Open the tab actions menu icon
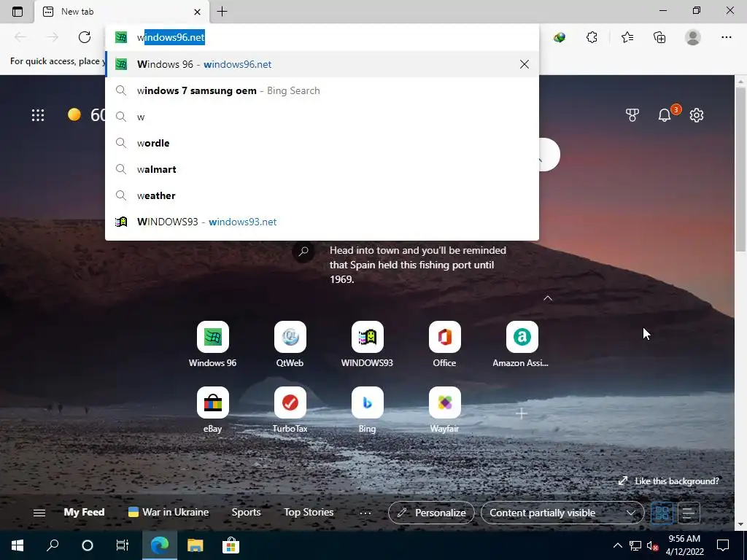 coord(18,12)
